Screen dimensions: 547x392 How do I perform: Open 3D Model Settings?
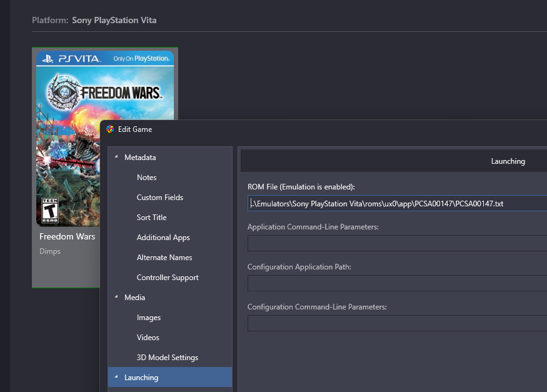(168, 358)
